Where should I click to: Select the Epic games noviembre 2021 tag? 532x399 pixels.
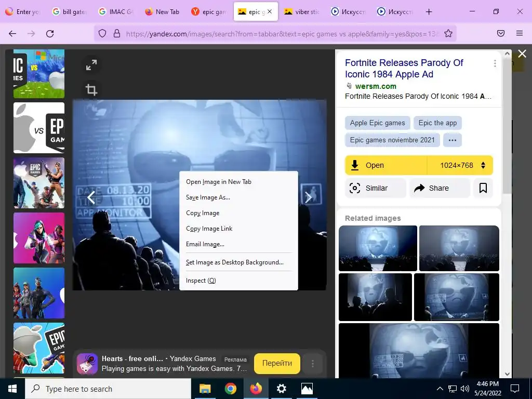click(x=392, y=140)
